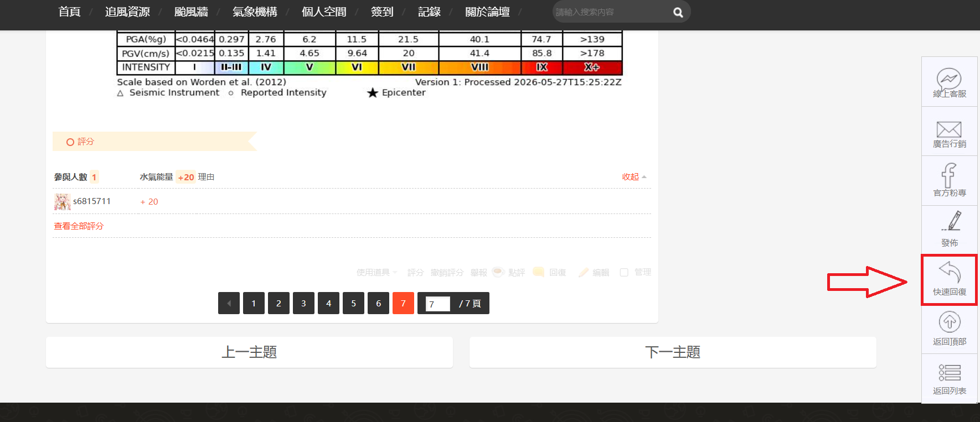The width and height of the screenshot is (980, 422).
Task: Go to page 5
Action: point(353,303)
